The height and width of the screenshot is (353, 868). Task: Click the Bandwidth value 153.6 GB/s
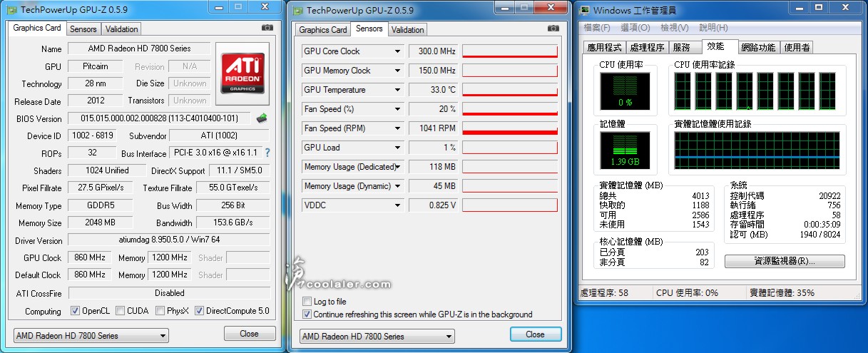click(233, 222)
